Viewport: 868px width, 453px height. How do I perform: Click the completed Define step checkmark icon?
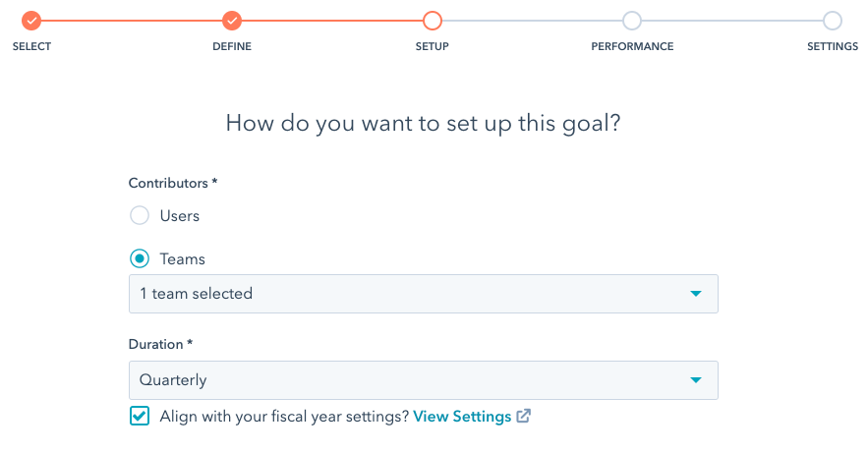232,21
